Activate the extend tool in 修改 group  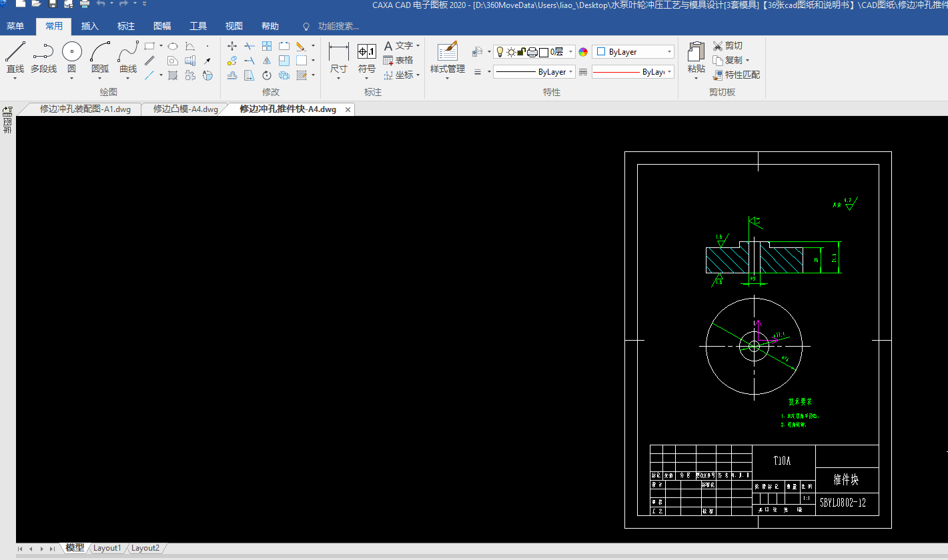coord(250,61)
